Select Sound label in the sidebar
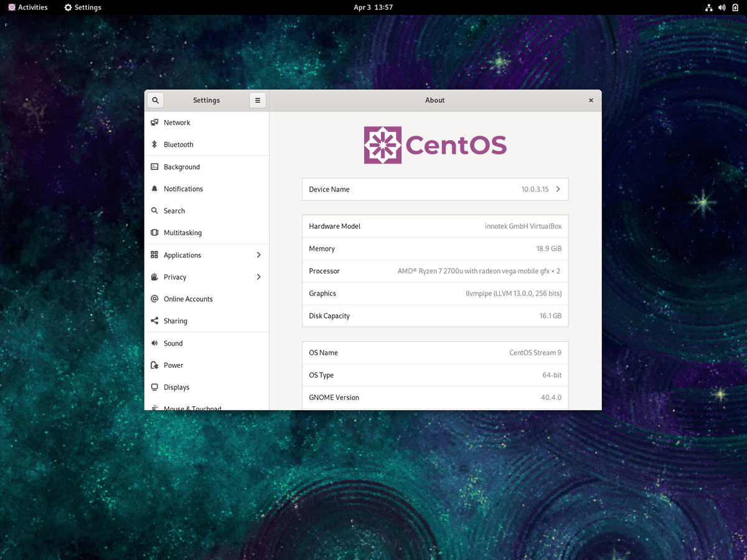747x560 pixels. 173,343
